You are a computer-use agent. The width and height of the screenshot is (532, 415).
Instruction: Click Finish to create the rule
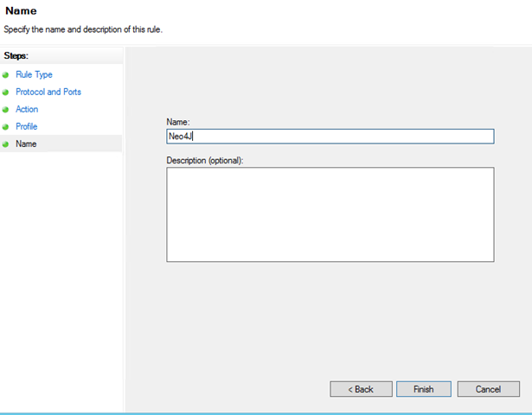click(423, 389)
